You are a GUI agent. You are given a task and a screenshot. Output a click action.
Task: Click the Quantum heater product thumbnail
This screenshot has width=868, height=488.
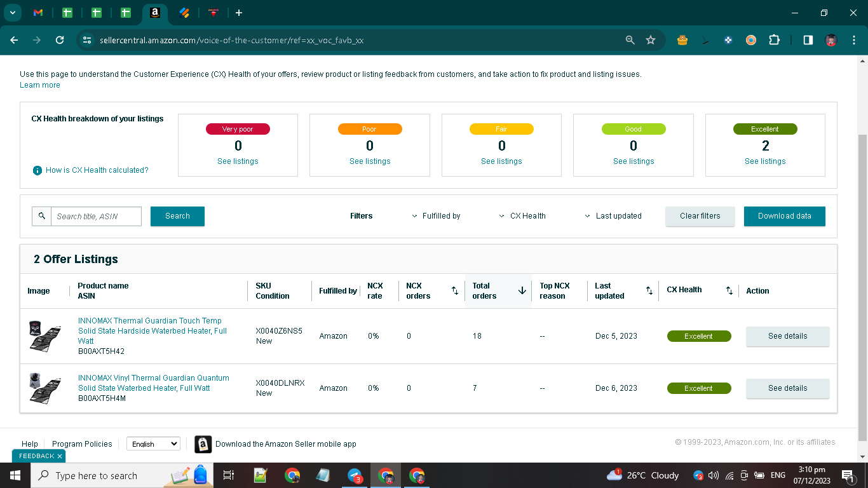44,388
